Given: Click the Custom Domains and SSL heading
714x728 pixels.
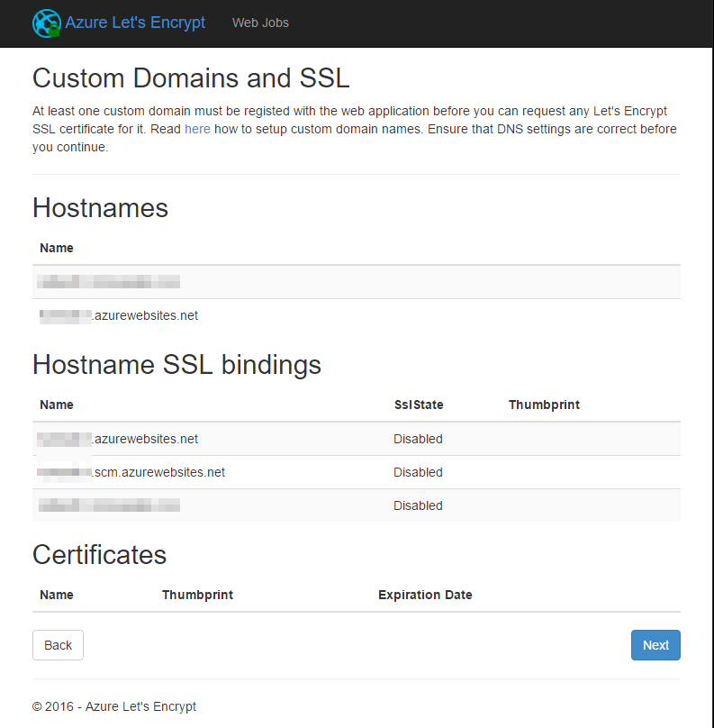Looking at the screenshot, I should 191,77.
